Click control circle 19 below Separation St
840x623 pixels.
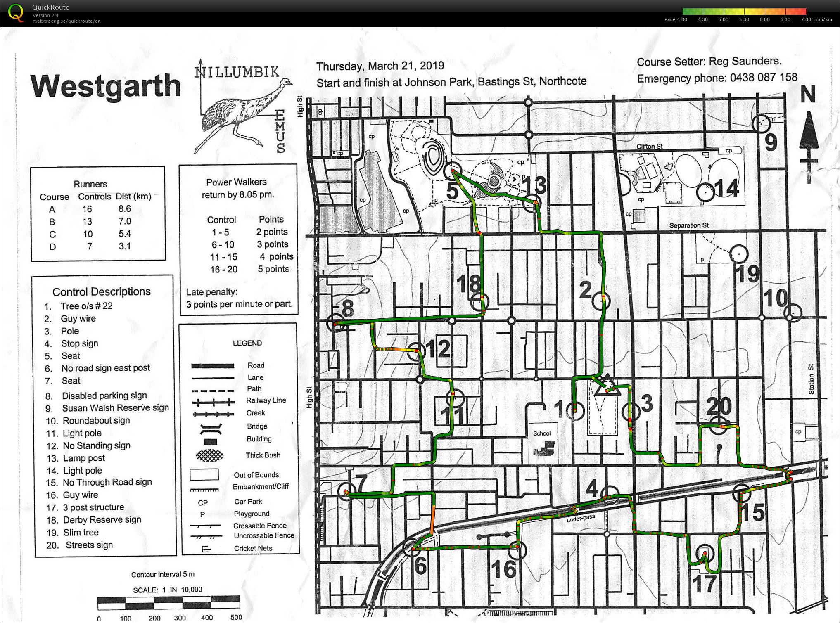[739, 254]
